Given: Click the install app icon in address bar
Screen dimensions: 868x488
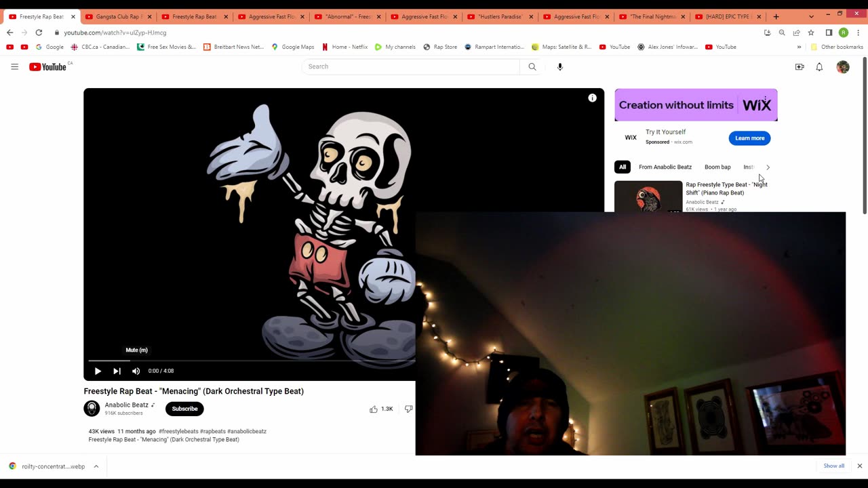Looking at the screenshot, I should 767,33.
